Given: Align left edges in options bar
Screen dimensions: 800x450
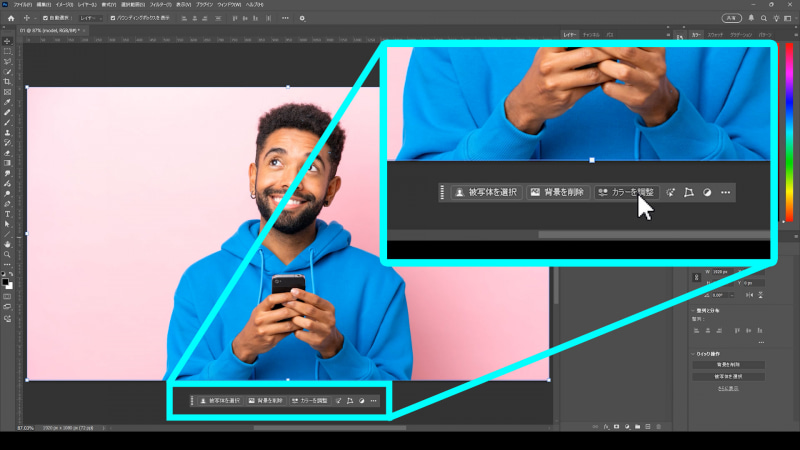Looking at the screenshot, I should (184, 18).
